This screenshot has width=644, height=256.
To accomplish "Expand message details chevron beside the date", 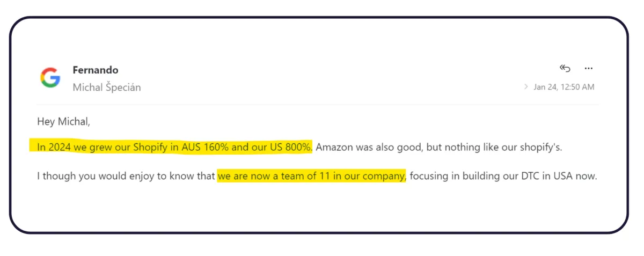I will click(x=526, y=87).
